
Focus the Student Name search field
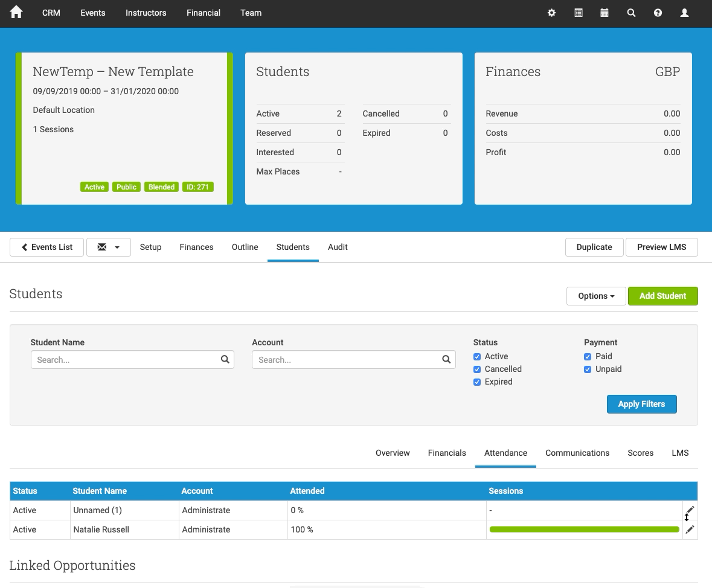pyautogui.click(x=132, y=360)
